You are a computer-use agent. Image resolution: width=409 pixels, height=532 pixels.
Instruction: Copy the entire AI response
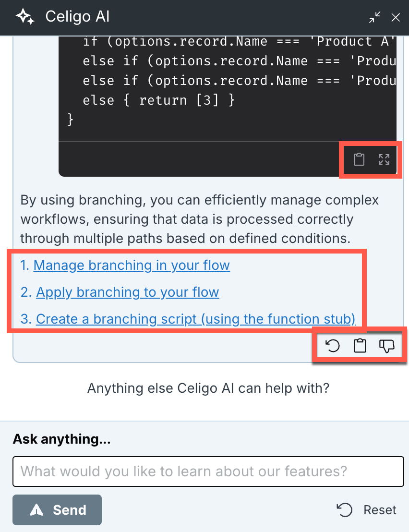click(x=360, y=346)
